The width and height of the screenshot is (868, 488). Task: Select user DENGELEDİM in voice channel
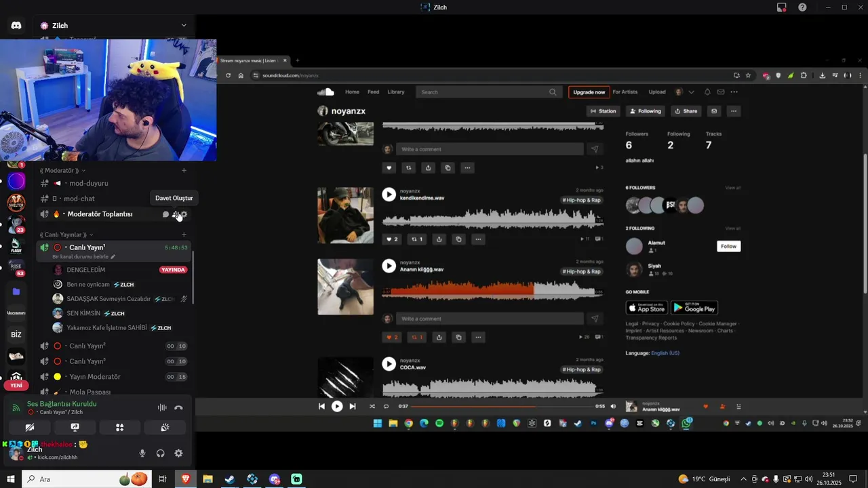click(86, 270)
